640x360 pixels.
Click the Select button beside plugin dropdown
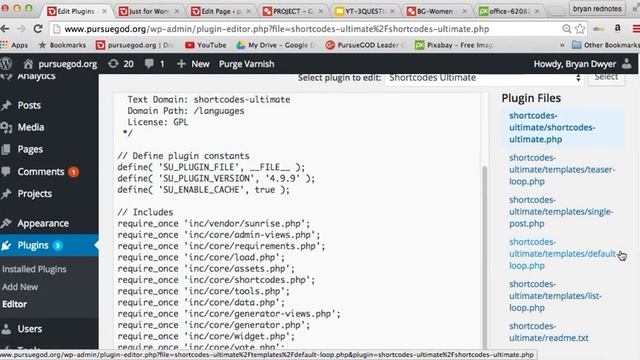point(606,78)
